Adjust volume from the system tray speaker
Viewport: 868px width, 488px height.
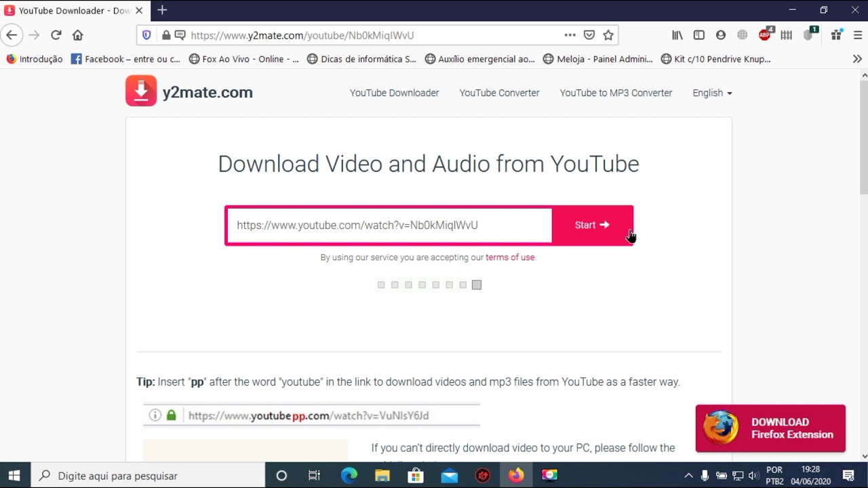(x=753, y=475)
